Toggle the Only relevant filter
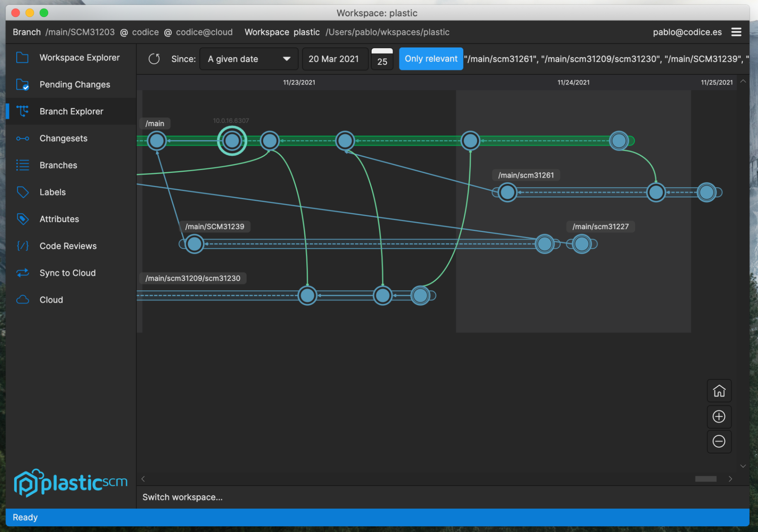 point(431,59)
